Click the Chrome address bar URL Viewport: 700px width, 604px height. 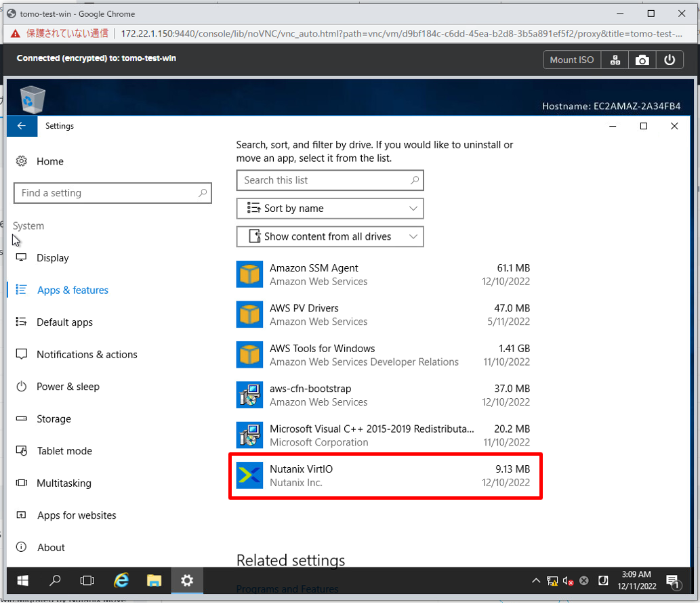pyautogui.click(x=401, y=34)
